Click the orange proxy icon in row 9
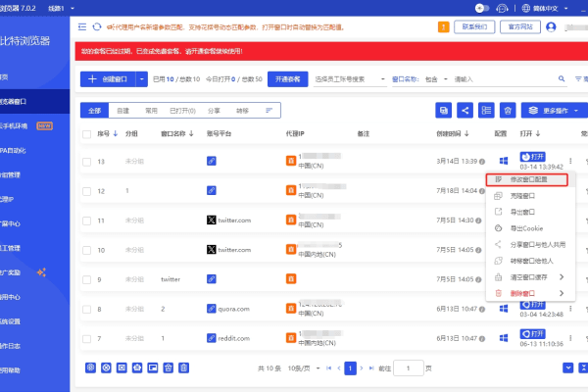 tap(291, 278)
